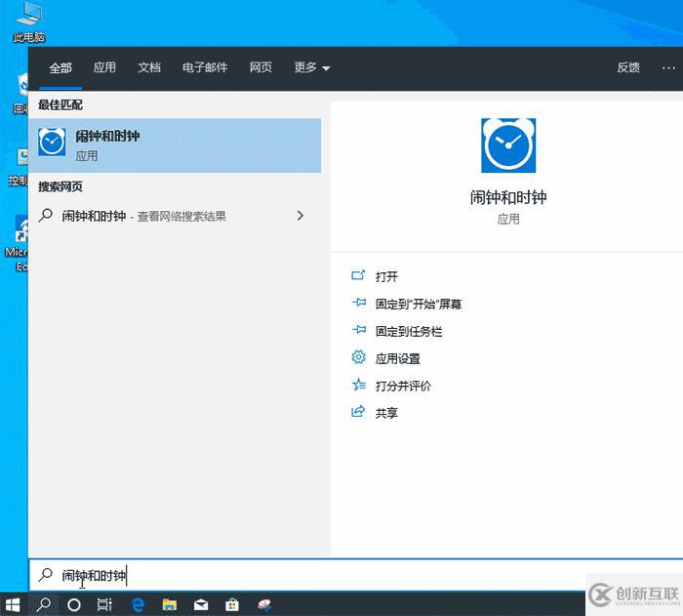The width and height of the screenshot is (683, 616).
Task: Launch Microsoft Edge from the taskbar
Action: pyautogui.click(x=139, y=604)
